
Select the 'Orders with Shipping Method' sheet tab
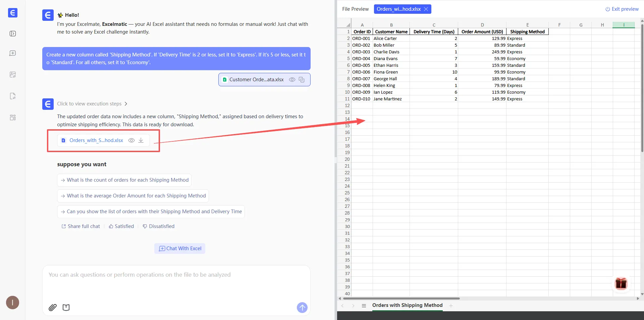407,305
